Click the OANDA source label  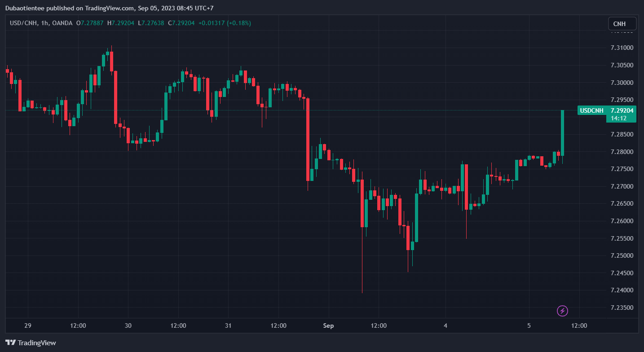click(x=62, y=23)
